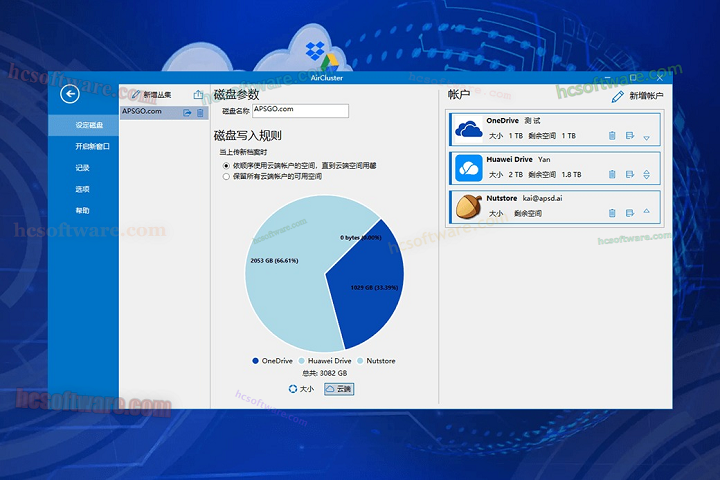
Task: Click the export arrow icon on APSGO.com row
Action: pyautogui.click(x=187, y=113)
